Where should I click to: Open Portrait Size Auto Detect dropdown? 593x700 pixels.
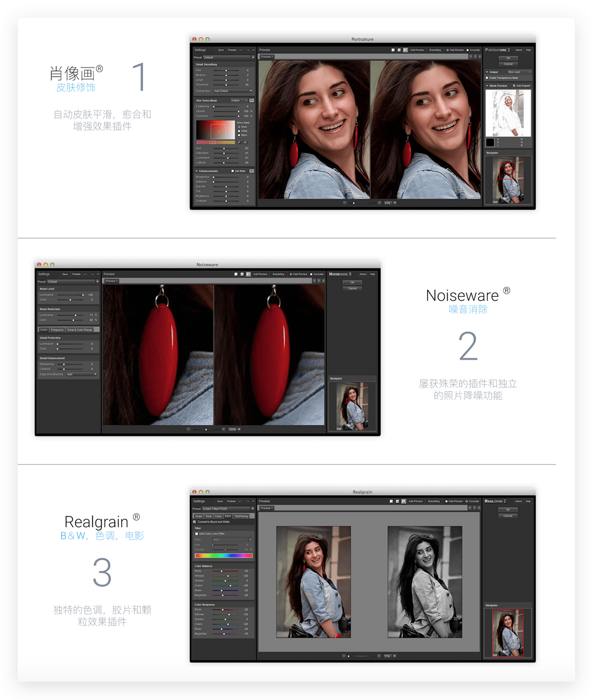pos(233,91)
